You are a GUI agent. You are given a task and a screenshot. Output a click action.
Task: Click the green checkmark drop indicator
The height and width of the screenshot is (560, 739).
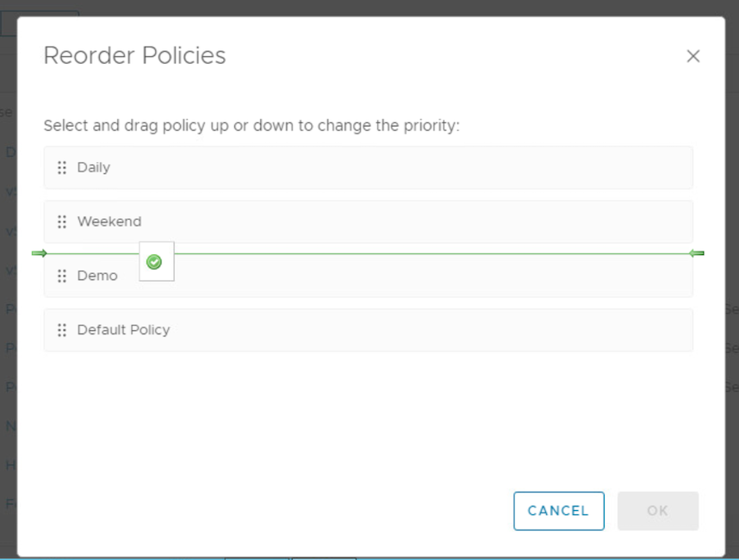(154, 262)
